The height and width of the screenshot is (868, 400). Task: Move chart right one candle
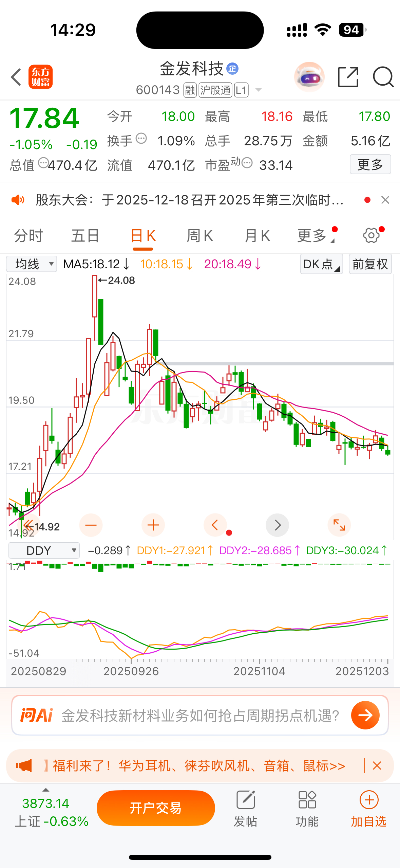[x=277, y=525]
